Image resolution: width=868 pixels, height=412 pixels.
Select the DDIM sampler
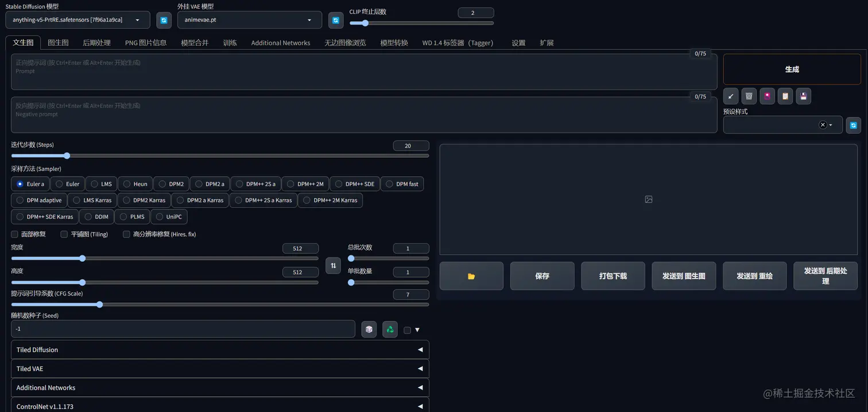[96, 216]
